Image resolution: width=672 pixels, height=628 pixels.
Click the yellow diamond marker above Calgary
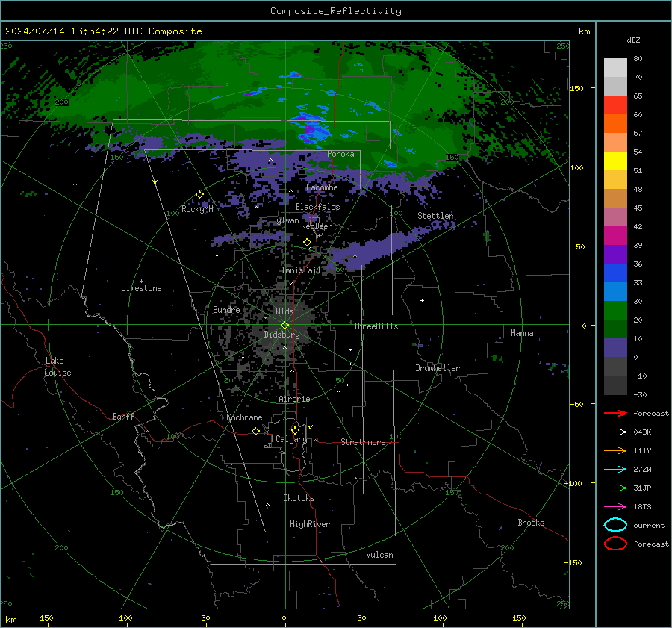tap(295, 430)
